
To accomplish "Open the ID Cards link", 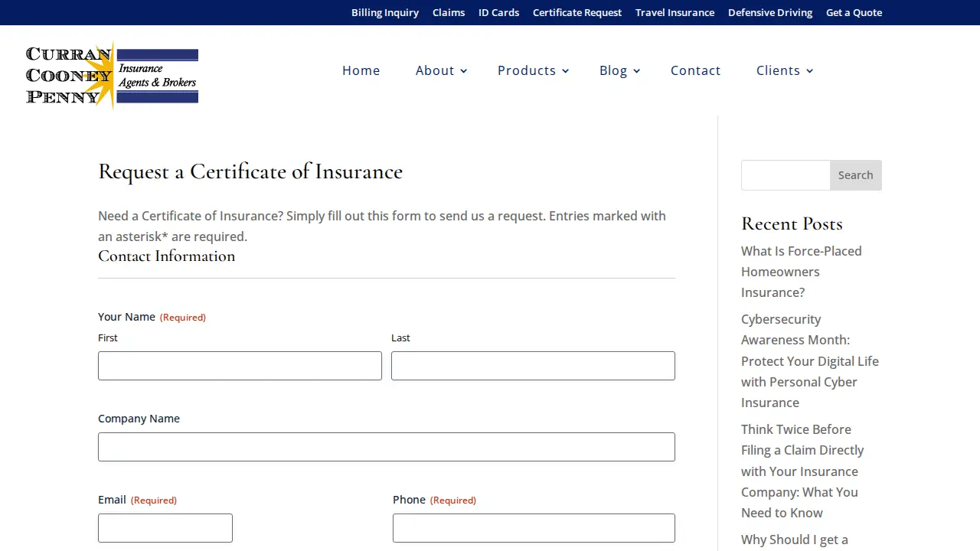I will (499, 12).
